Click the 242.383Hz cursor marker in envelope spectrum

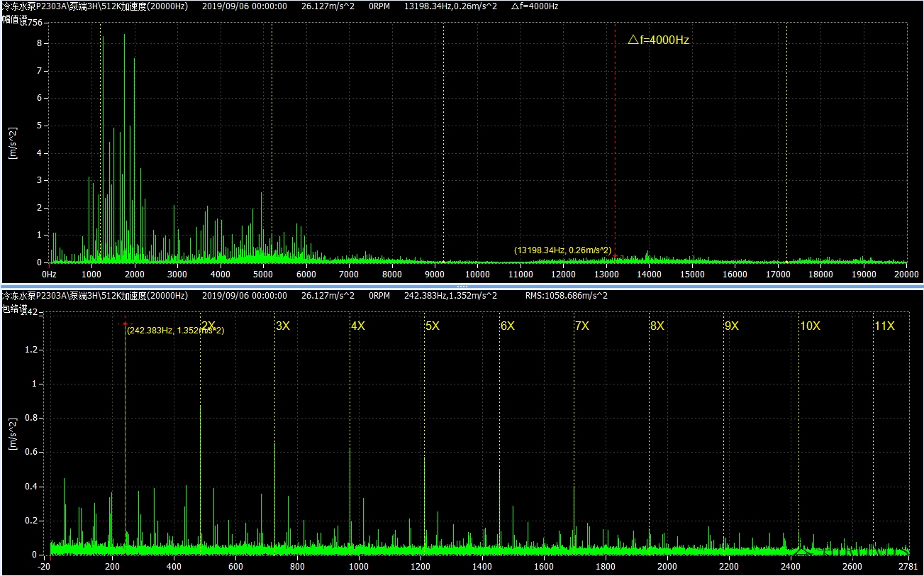tap(125, 323)
